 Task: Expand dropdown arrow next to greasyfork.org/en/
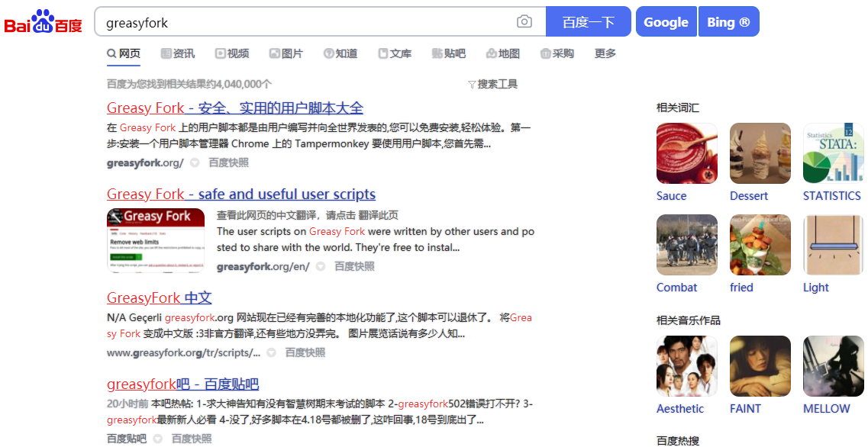(x=321, y=267)
